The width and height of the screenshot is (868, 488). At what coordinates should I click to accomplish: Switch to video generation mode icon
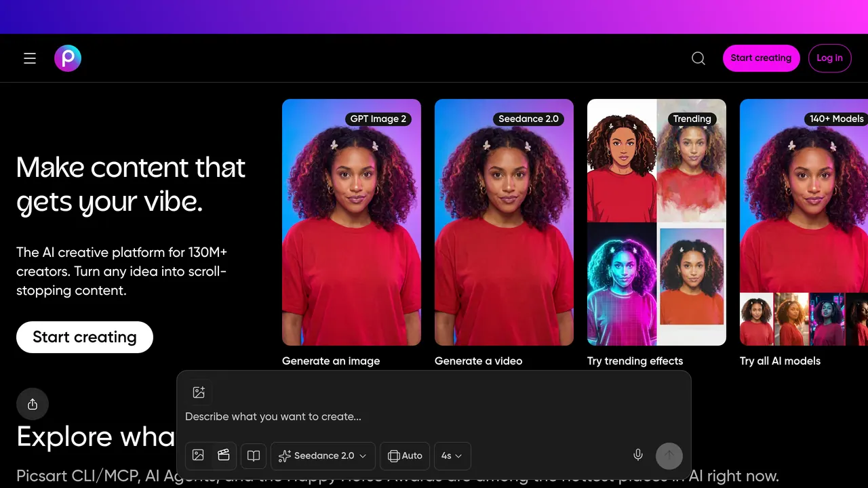coord(224,455)
